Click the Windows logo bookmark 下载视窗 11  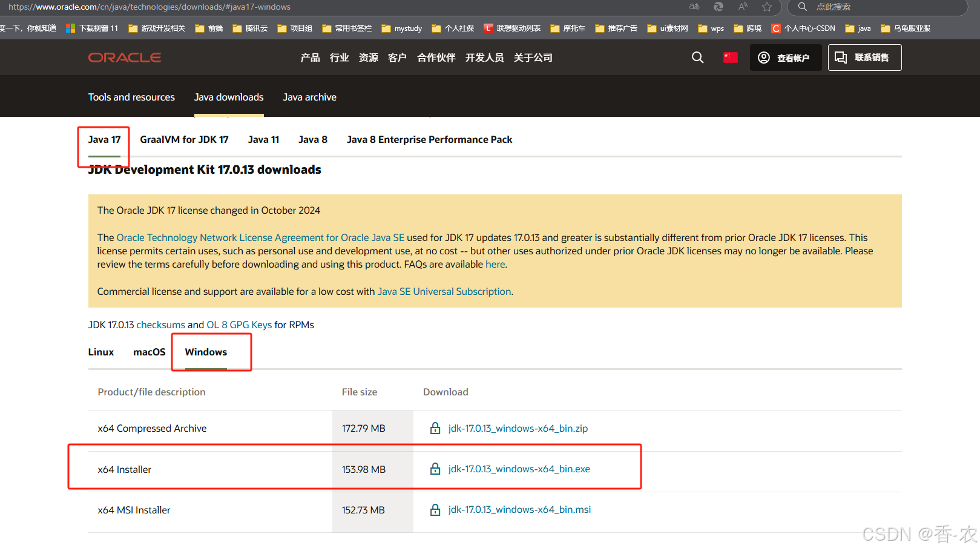(70, 28)
